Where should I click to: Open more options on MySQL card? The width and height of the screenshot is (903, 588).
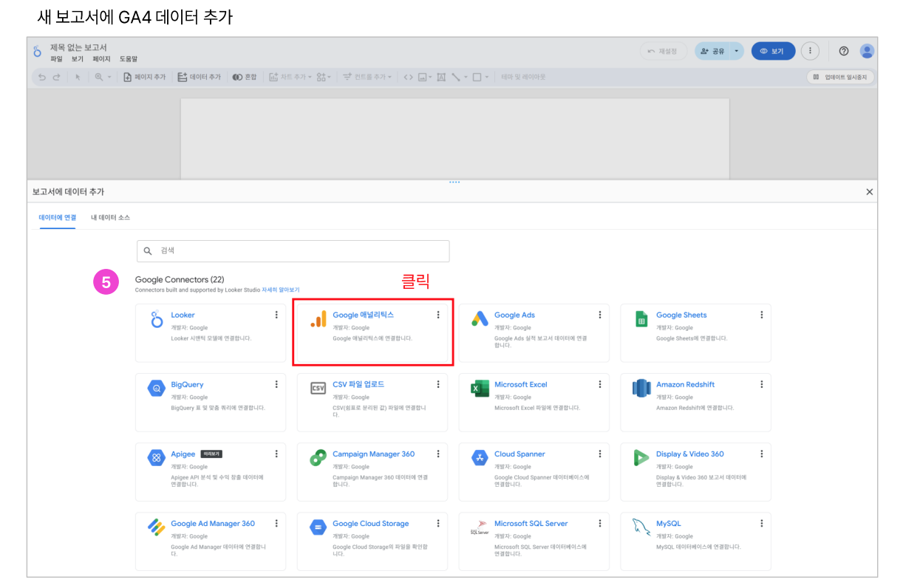(x=761, y=523)
